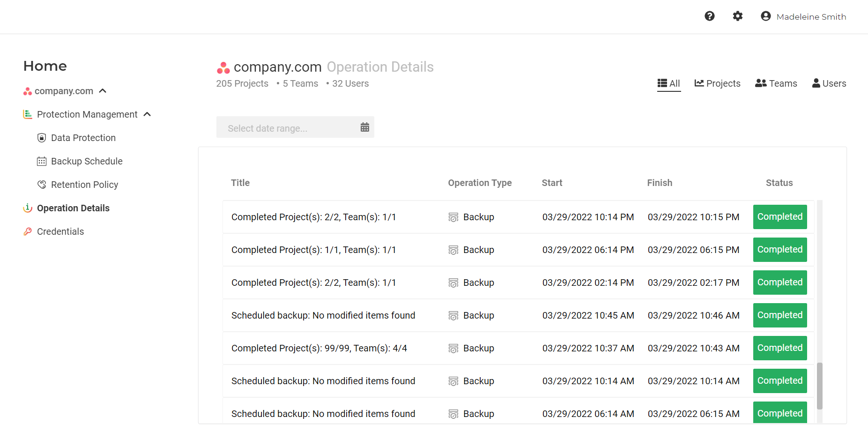The image size is (868, 439).
Task: Click the '5 Teams' count text
Action: (300, 83)
